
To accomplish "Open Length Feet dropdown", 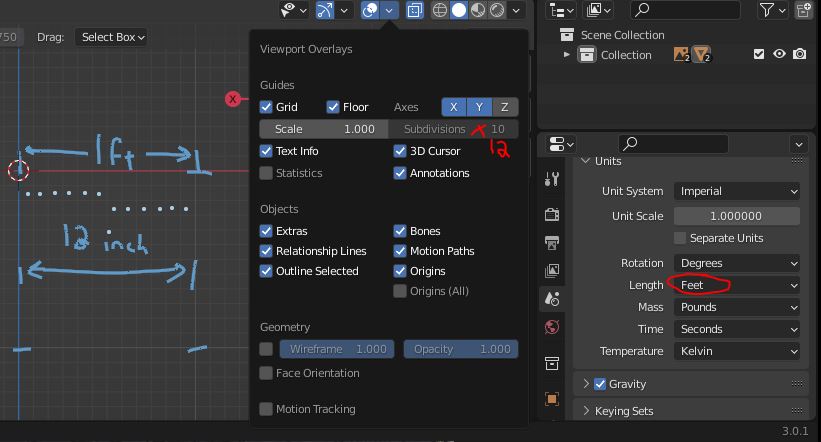I will (737, 285).
